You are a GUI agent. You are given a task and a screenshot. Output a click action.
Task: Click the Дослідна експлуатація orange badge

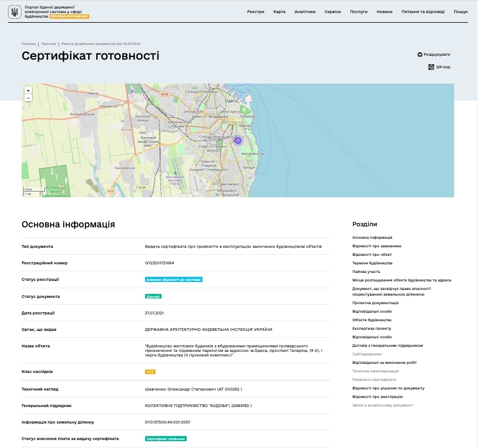69,16
